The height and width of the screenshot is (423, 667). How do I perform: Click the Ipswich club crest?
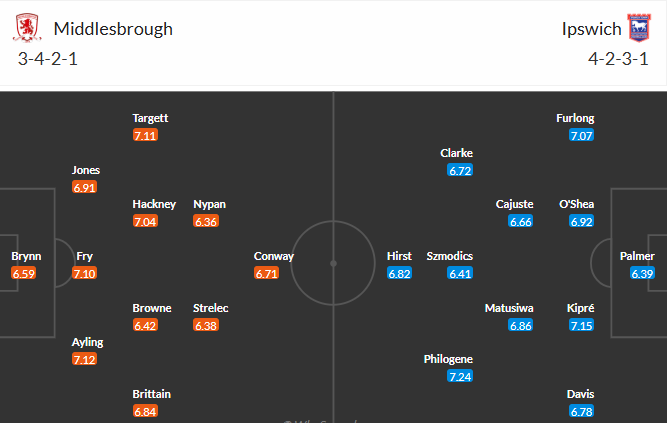pos(638,27)
